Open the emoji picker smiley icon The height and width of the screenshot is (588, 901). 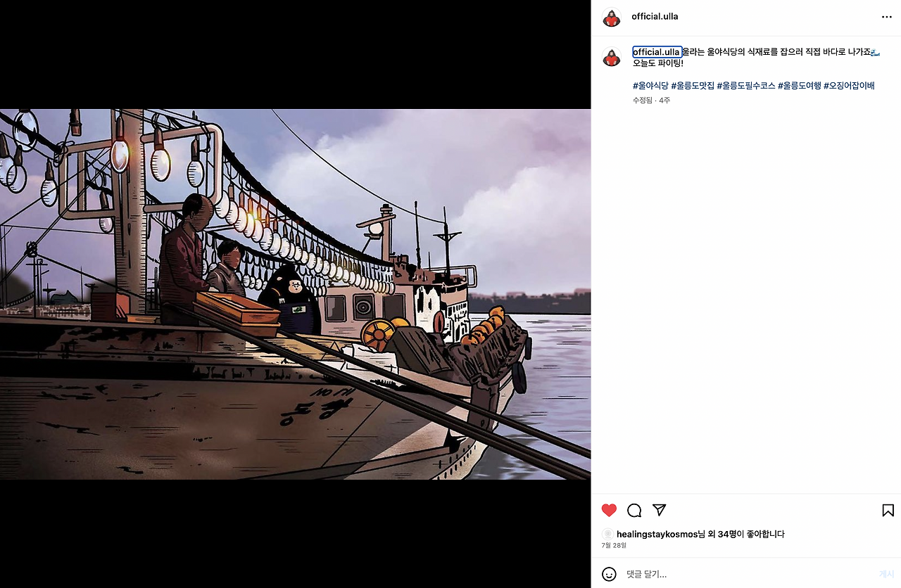610,574
